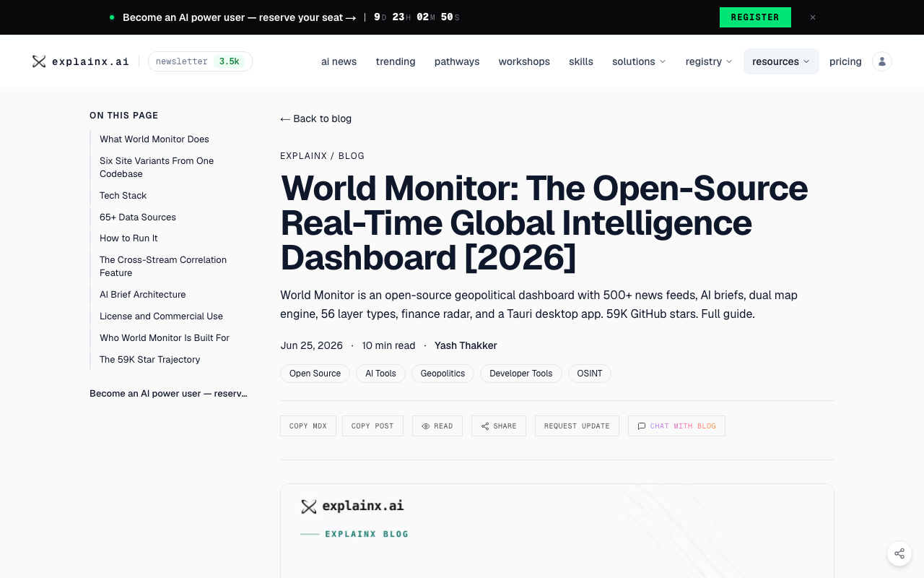This screenshot has width=924, height=578.
Task: Expand the solutions dropdown menu
Action: (639, 61)
